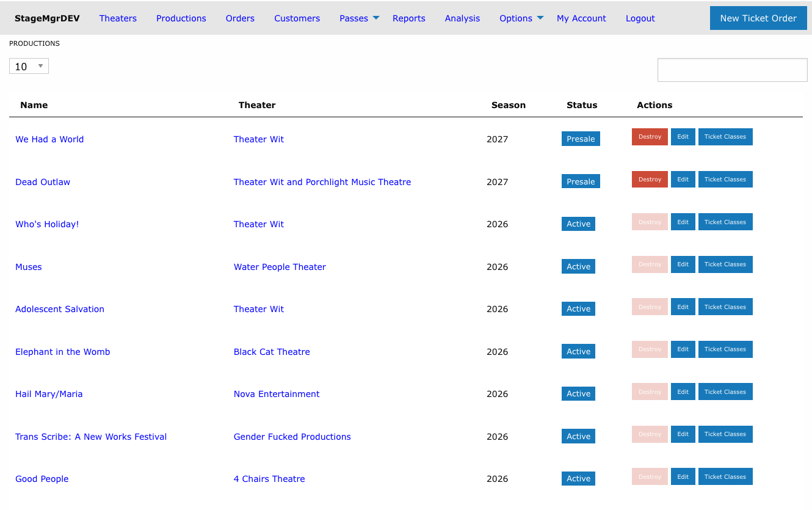Open Ticket Classes for Elephant in the Womb

(x=725, y=349)
